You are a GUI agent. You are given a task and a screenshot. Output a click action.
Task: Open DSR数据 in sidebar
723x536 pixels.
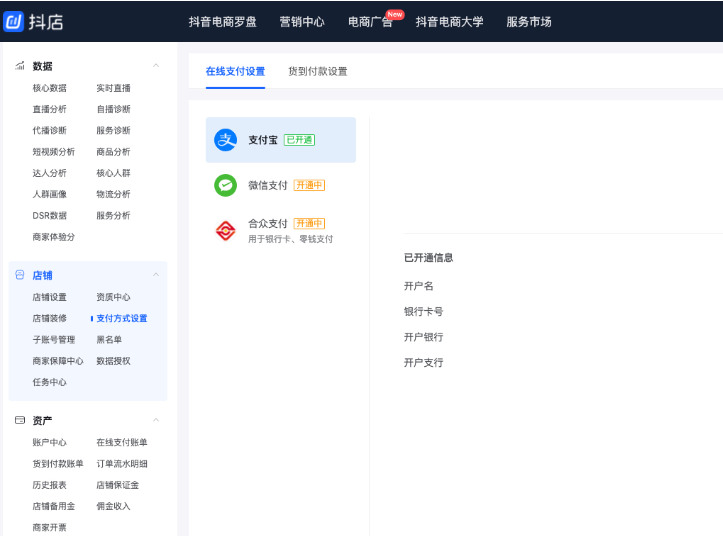(49, 215)
